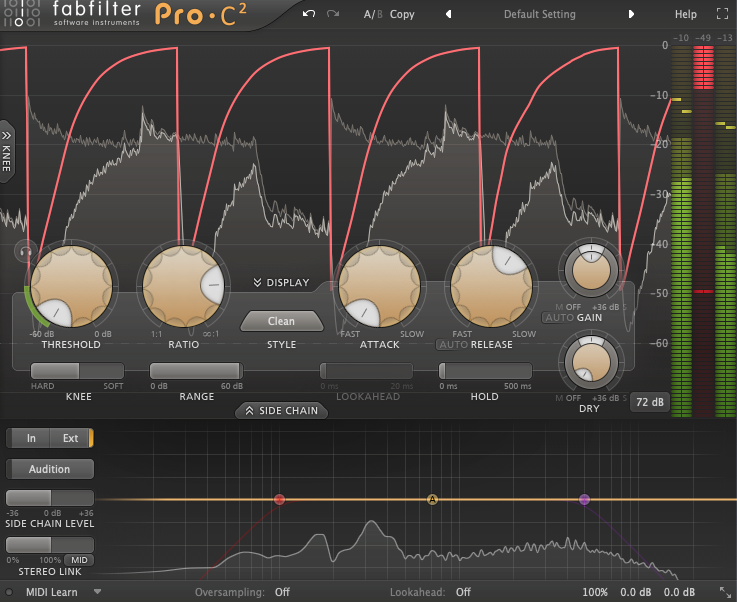Viewport: 737px width, 602px height.
Task: Click the Dry knob
Action: 591,362
